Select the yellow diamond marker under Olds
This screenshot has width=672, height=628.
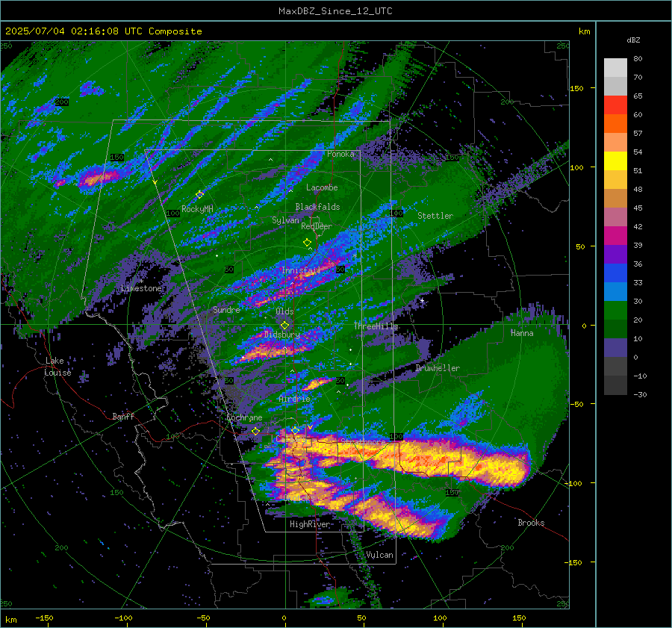(x=284, y=326)
